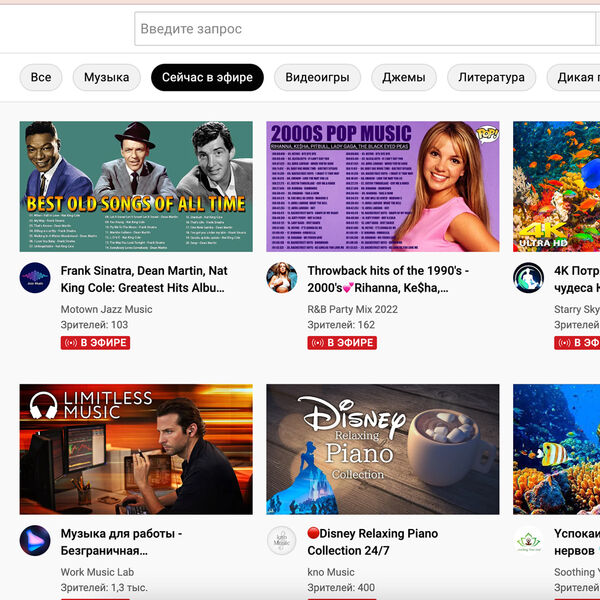600x600 pixels.
Task: Click В ЭФИРЕ badge under Sinatra video
Action: point(95,343)
